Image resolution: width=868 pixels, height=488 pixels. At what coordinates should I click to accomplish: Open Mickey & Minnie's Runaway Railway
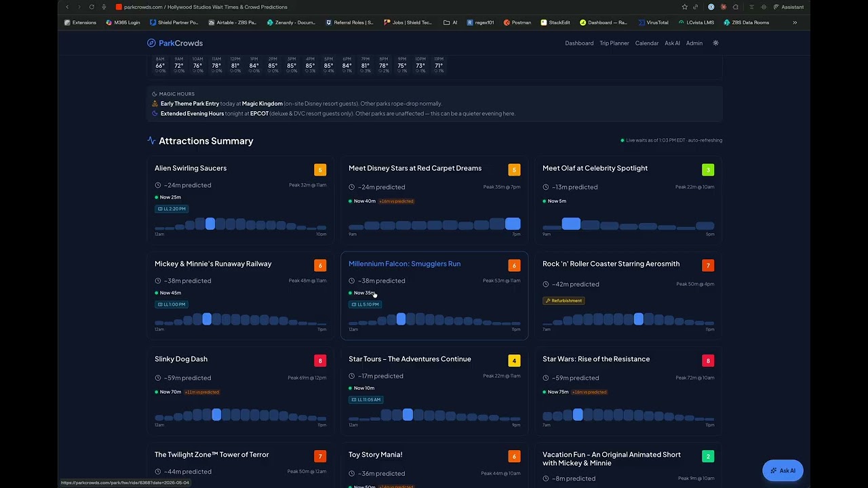tap(213, 264)
